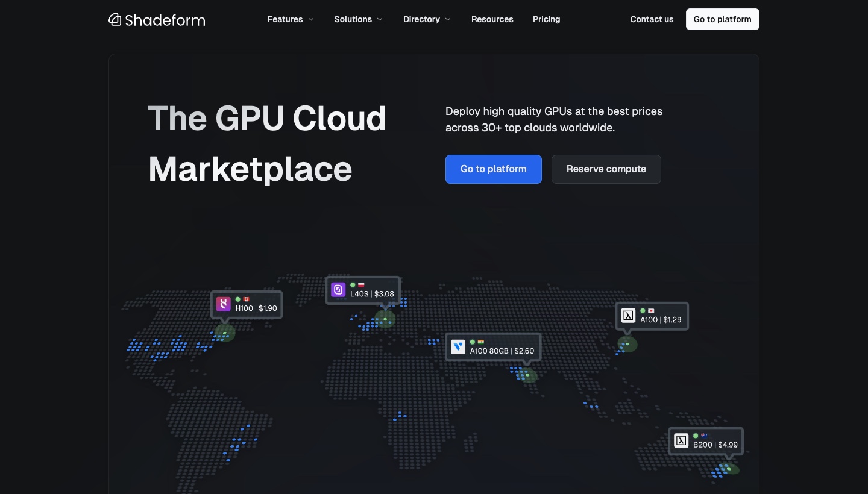Screen dimensions: 868x494
Task: Click the Japan flag on A100 card
Action: (651, 311)
